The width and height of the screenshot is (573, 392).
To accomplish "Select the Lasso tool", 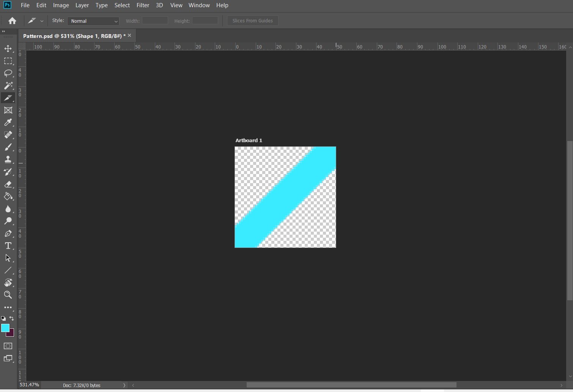I will tap(8, 73).
